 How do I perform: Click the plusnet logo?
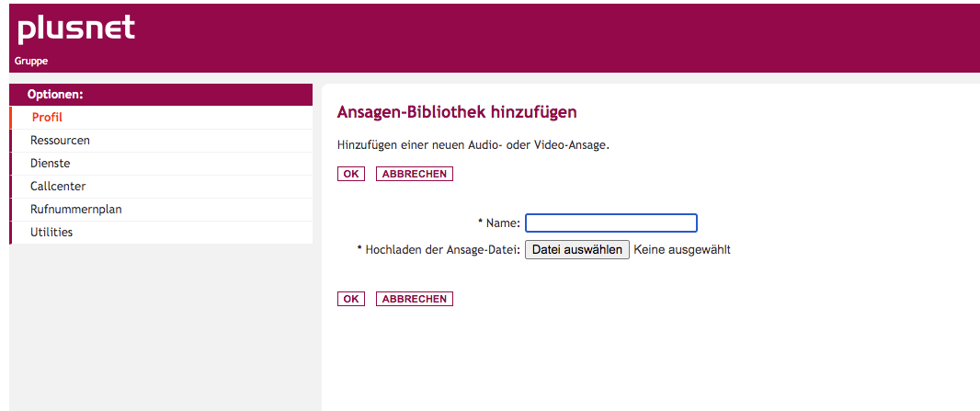[76, 29]
